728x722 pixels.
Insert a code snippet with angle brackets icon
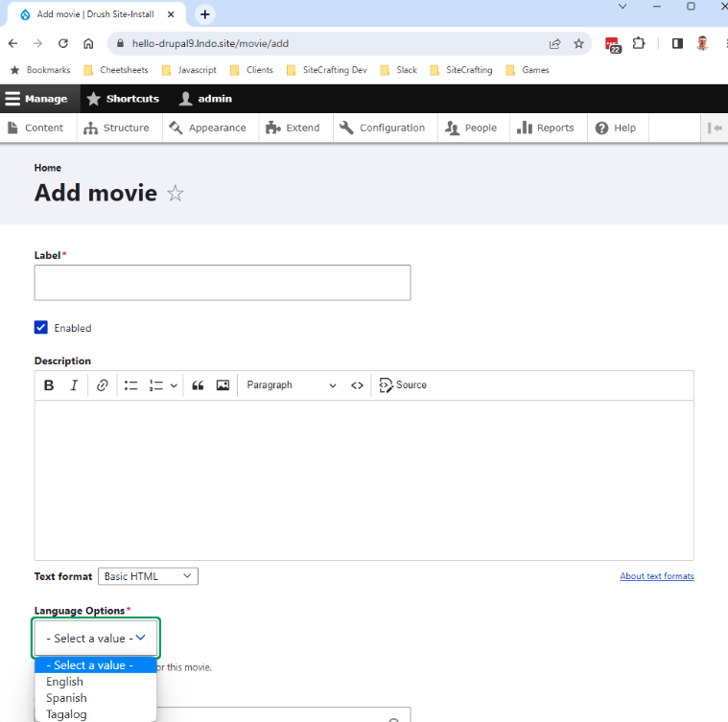point(357,385)
